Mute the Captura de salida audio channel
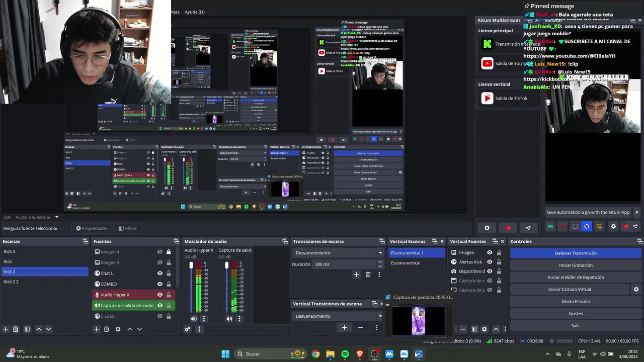Viewport: 644px width, 362px height. pos(229,318)
